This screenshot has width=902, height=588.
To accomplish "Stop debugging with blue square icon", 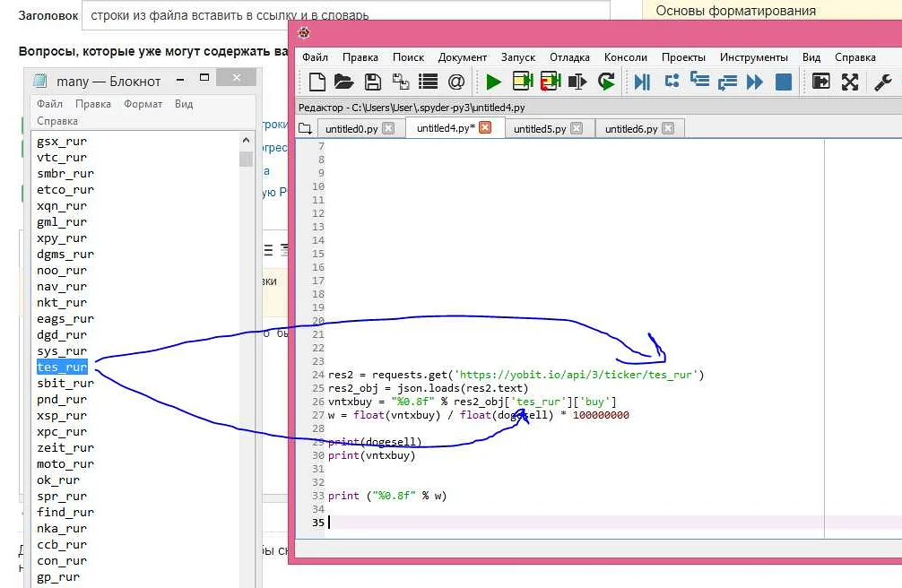I will pos(783,82).
